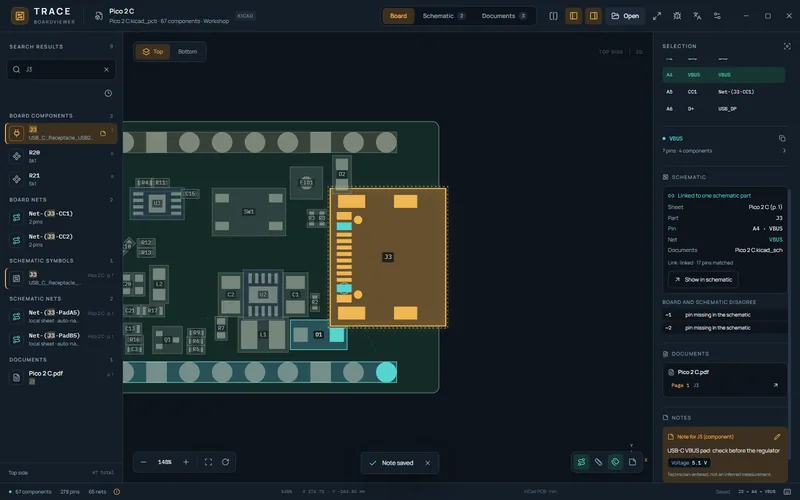Image resolution: width=800 pixels, height=500 pixels.
Task: Toggle the right selection panel
Action: (x=593, y=16)
